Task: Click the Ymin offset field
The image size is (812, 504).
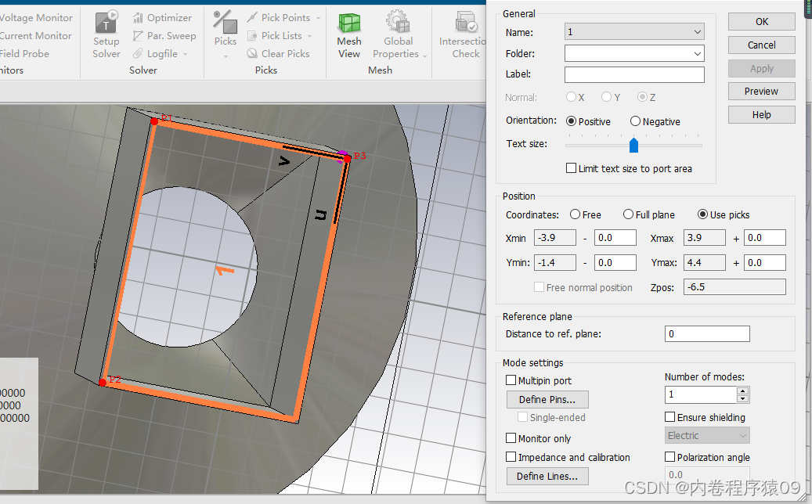Action: click(x=615, y=262)
